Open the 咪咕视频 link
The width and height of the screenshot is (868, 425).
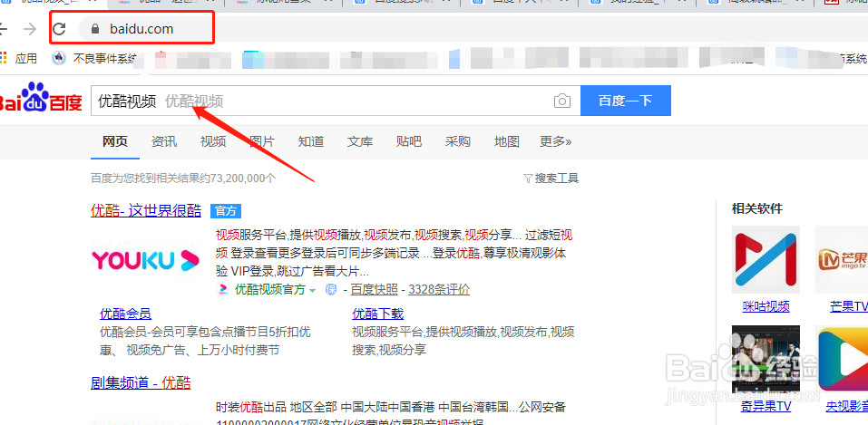766,306
